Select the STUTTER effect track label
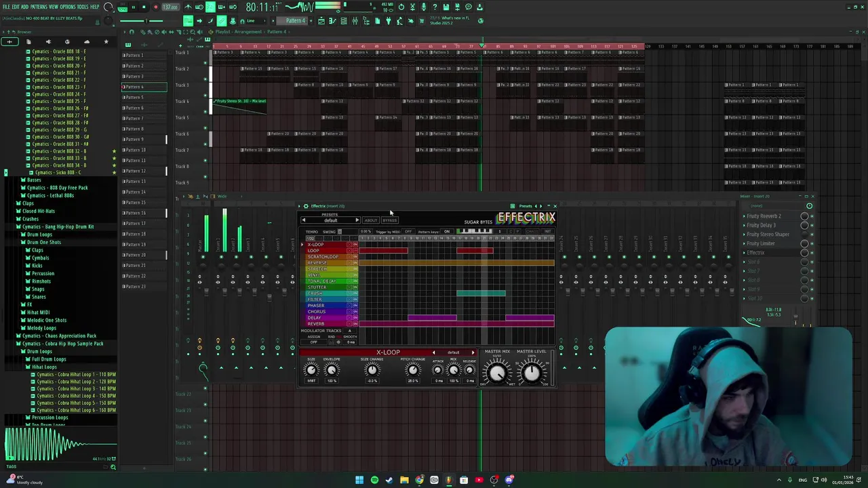 [317, 287]
